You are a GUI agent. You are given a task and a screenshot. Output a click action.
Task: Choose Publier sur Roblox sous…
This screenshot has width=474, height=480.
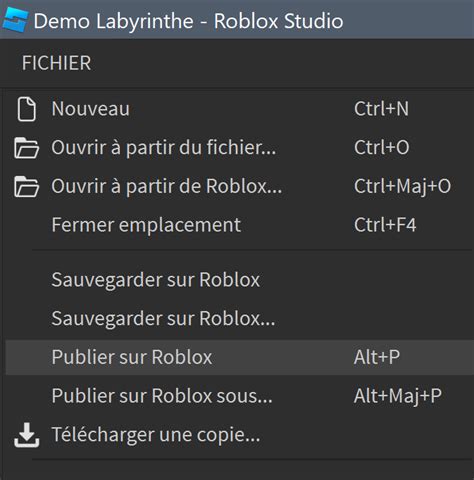tap(240, 396)
